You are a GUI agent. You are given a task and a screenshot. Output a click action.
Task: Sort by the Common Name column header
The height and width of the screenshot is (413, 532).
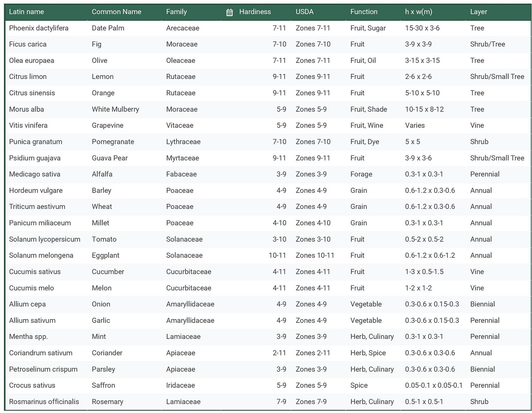(117, 12)
